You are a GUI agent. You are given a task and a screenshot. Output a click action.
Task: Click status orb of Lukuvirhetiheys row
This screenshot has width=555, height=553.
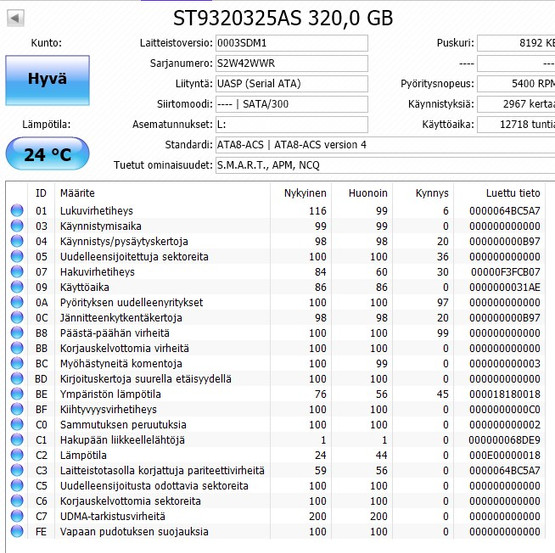pyautogui.click(x=17, y=210)
